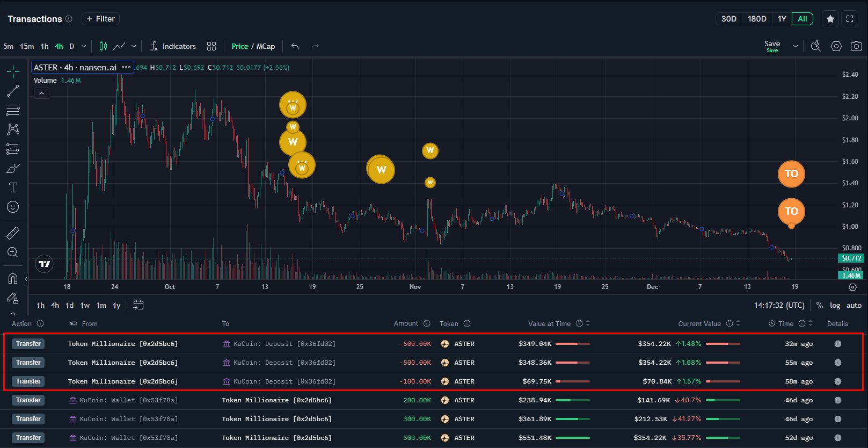Toggle auto scale on price axis
This screenshot has width=868, height=448.
(x=854, y=305)
